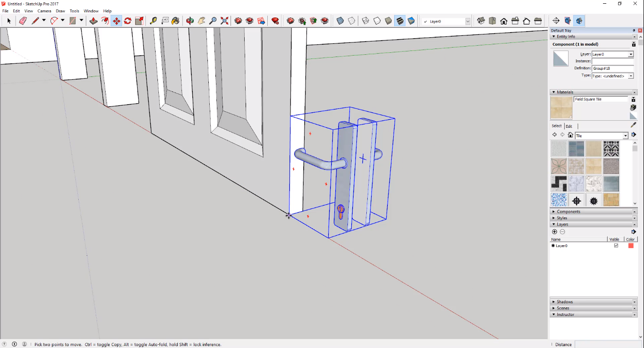Viewport: 644px width, 348px height.
Task: Activate the Push/Pull tool
Action: [93, 21]
